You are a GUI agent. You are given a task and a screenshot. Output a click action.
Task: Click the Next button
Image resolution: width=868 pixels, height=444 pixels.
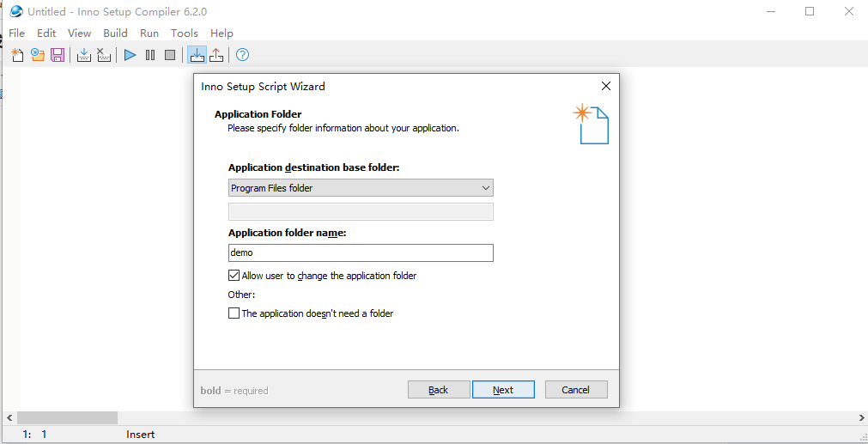503,390
